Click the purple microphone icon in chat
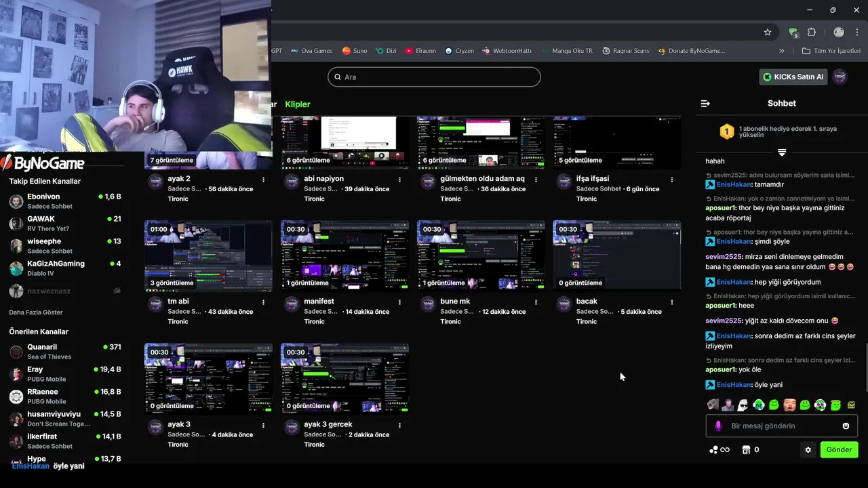Viewport: 868px width, 488px height. pyautogui.click(x=718, y=426)
